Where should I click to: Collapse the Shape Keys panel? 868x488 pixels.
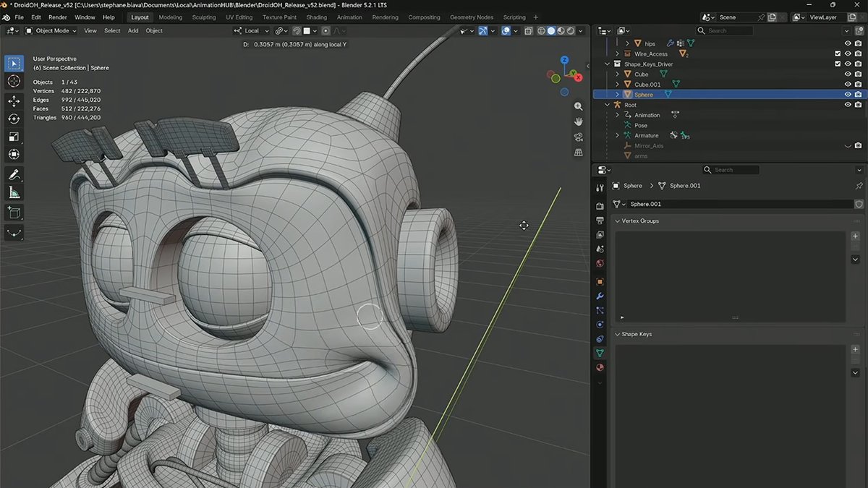coord(618,334)
